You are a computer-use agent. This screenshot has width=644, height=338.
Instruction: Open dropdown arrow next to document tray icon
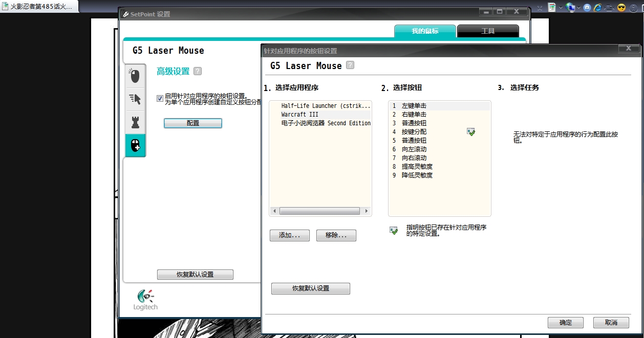tap(561, 7)
